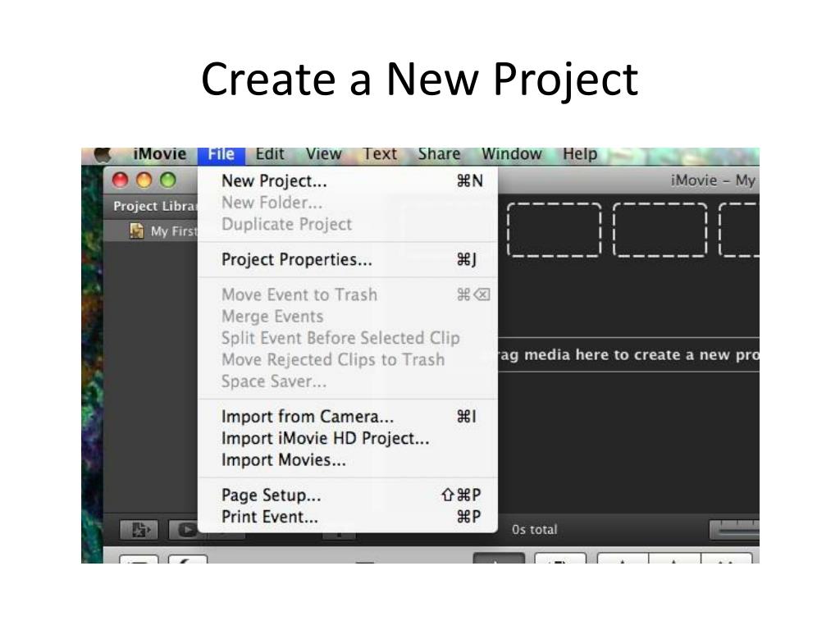Open the Help menu
This screenshot has width=840, height=630.
pyautogui.click(x=580, y=154)
